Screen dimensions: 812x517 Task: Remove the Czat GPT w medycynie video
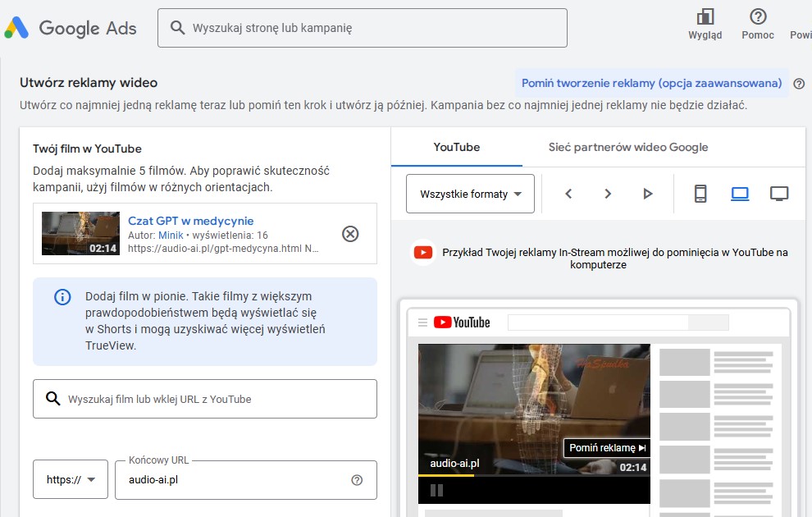click(350, 234)
